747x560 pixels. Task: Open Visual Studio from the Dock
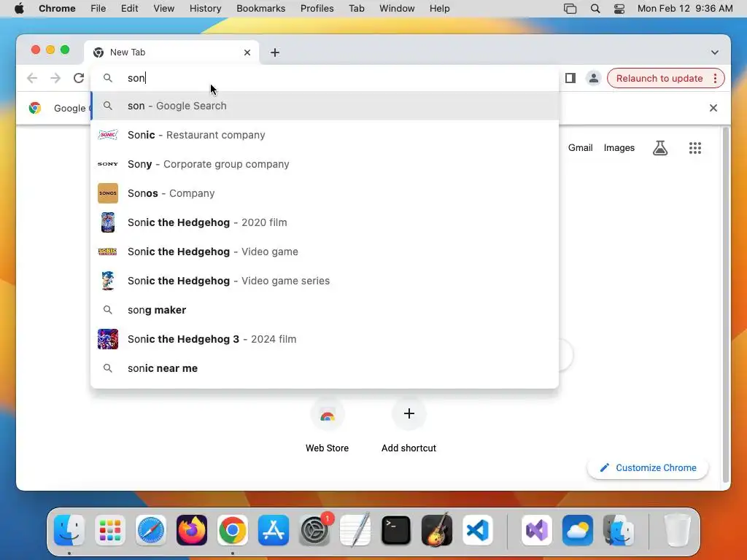[537, 530]
